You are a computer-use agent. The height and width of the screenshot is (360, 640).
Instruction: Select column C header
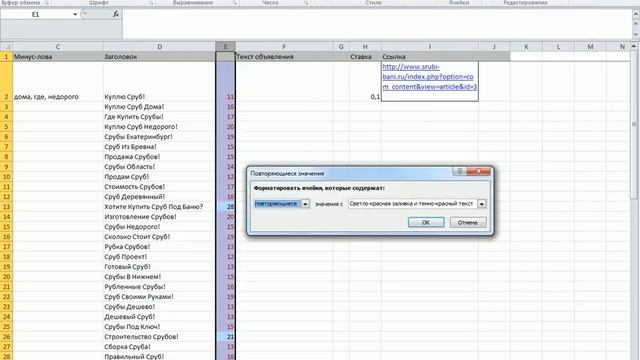[x=58, y=47]
